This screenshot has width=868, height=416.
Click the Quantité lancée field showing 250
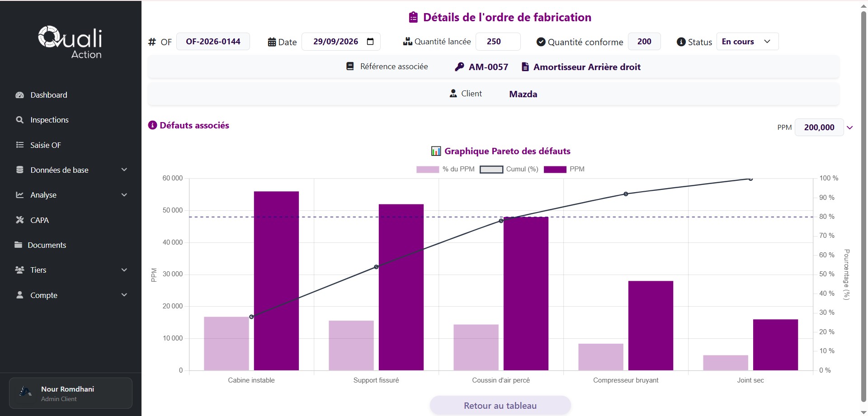[498, 42]
